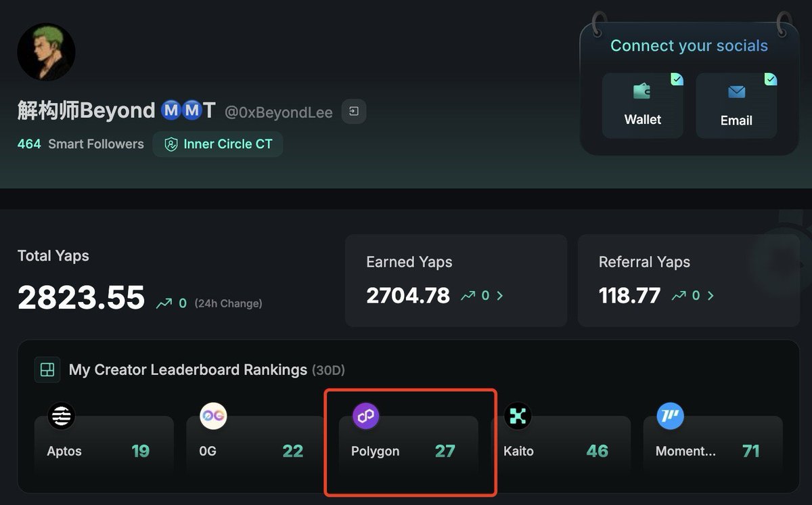The height and width of the screenshot is (505, 812).
Task: Select the Wallet social connection card
Action: 642,106
